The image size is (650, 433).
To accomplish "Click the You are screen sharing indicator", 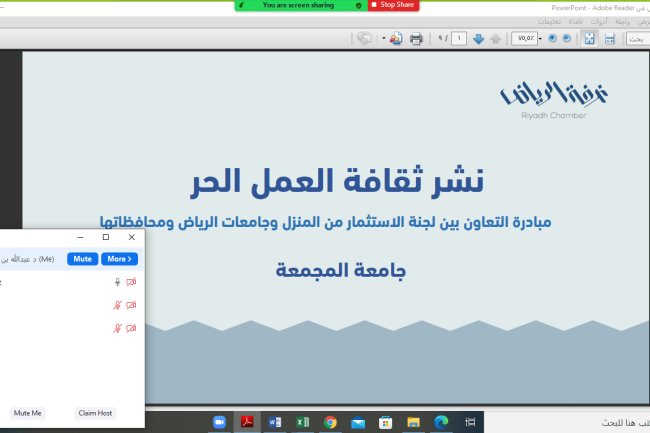I will (x=298, y=5).
